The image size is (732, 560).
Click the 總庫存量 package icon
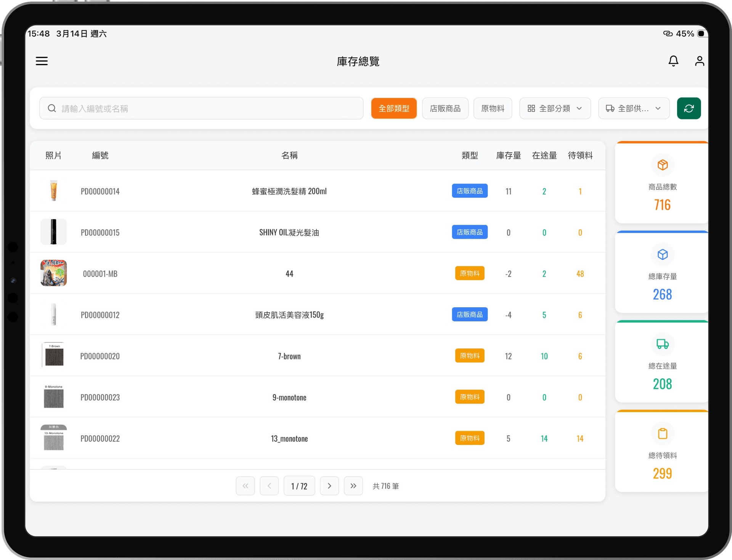662,254
